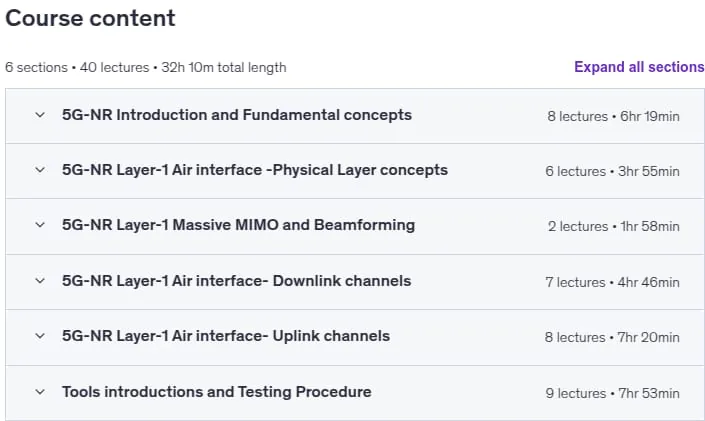Expand Tools introductions section chevron
Viewport: 705px width, 421px height.
[40, 392]
